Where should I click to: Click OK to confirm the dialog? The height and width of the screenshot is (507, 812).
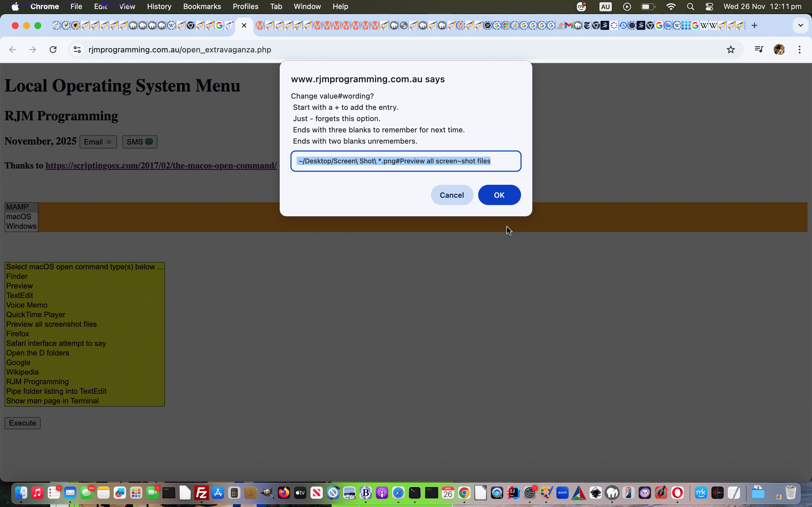pos(499,195)
